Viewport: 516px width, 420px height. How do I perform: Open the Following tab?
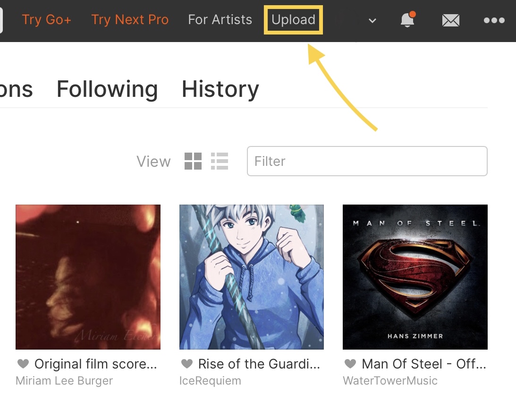(x=107, y=89)
